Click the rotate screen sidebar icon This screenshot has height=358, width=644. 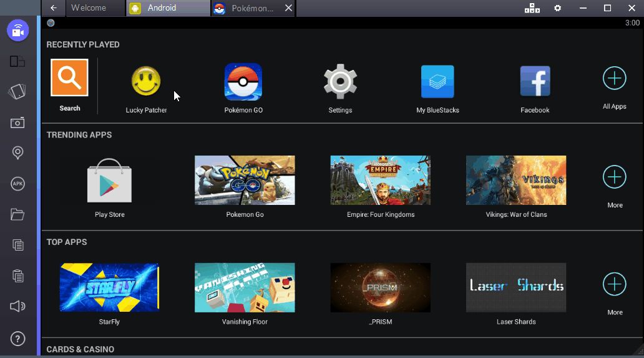pos(17,92)
